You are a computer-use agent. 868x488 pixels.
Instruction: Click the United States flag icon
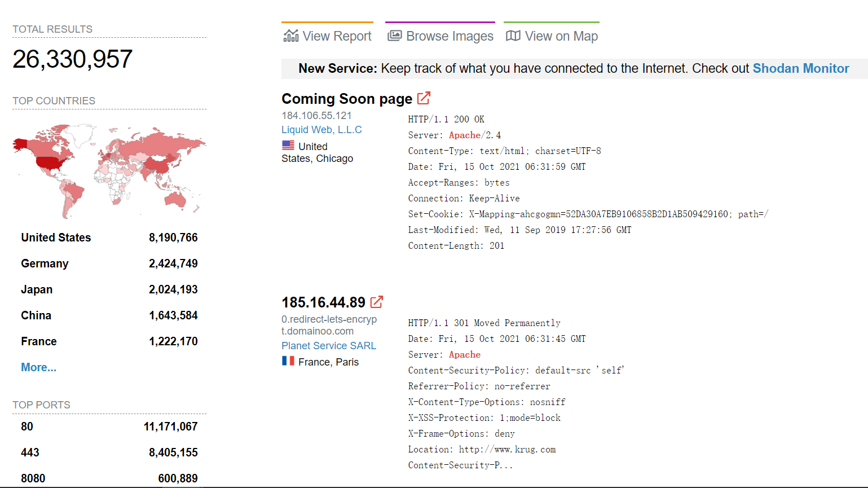(288, 144)
